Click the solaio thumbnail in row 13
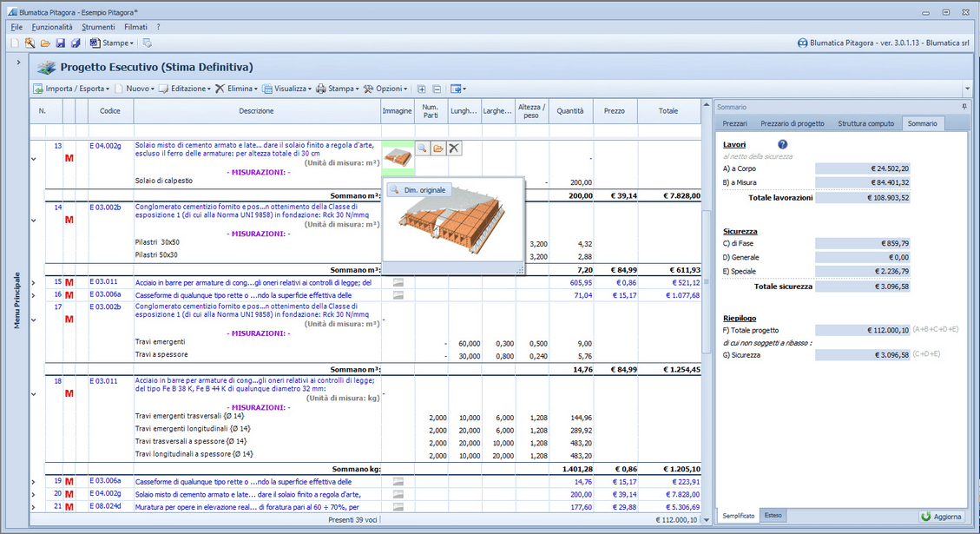The image size is (980, 534). pos(398,156)
